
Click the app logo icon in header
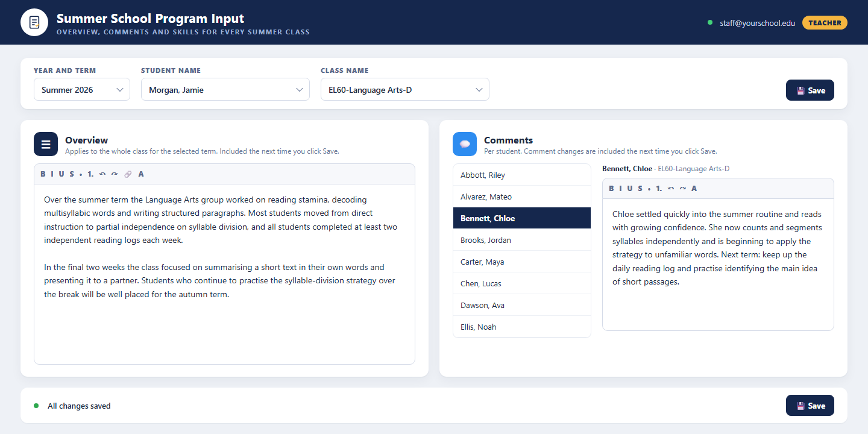click(34, 22)
